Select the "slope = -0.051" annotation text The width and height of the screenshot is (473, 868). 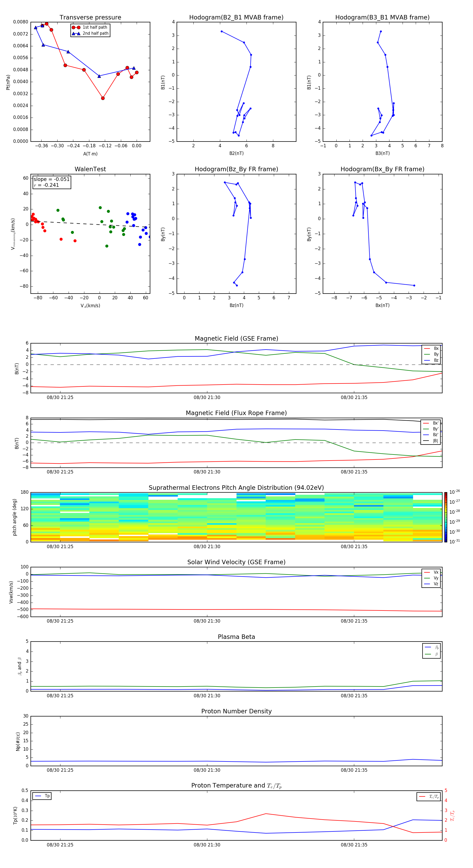click(x=52, y=179)
